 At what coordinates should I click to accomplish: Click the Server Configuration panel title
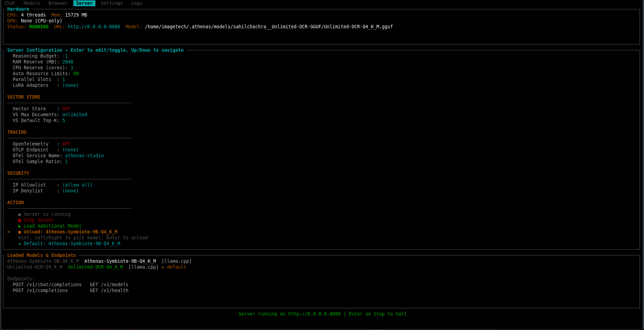[x=95, y=50]
